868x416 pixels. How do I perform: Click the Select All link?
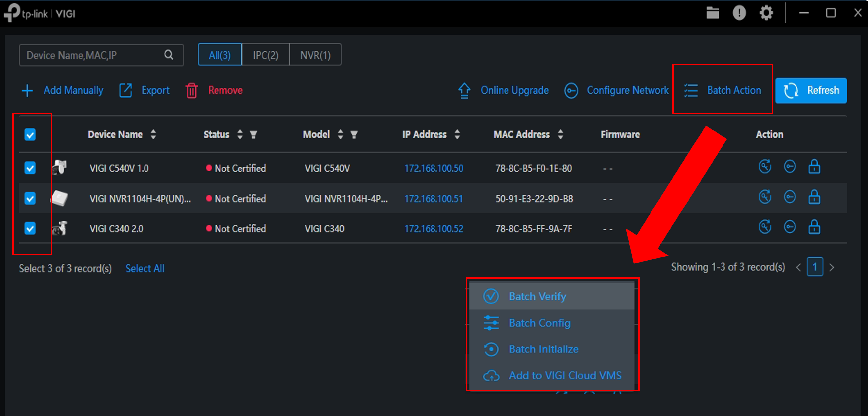145,268
